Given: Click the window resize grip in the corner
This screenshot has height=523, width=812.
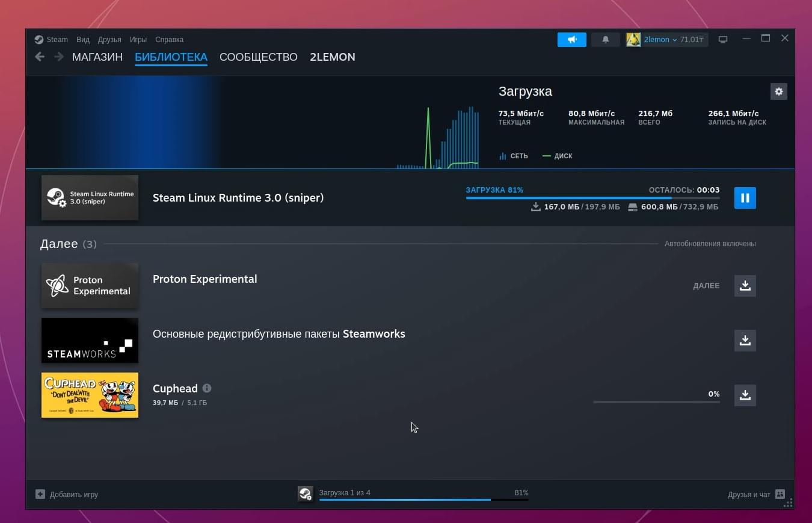Looking at the screenshot, I should click(789, 503).
